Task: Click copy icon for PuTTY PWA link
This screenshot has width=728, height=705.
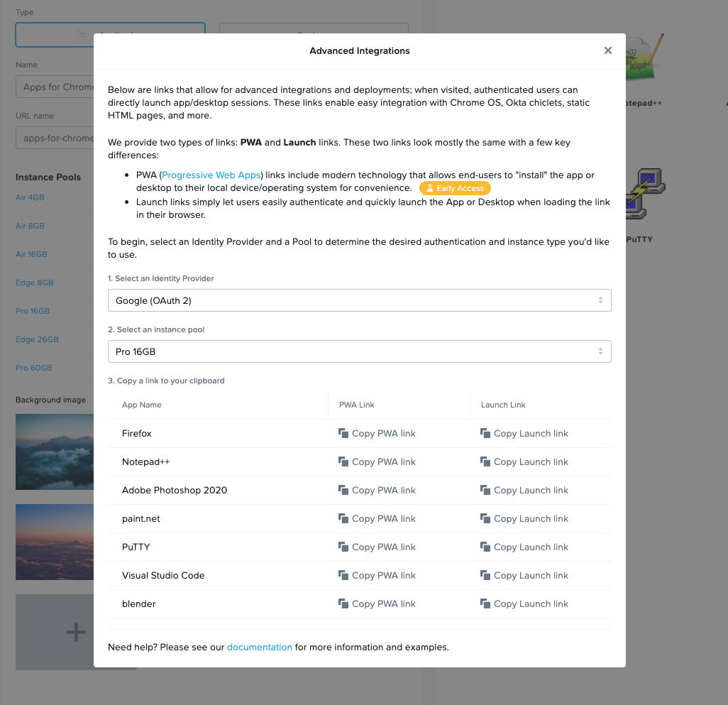Action: click(343, 547)
